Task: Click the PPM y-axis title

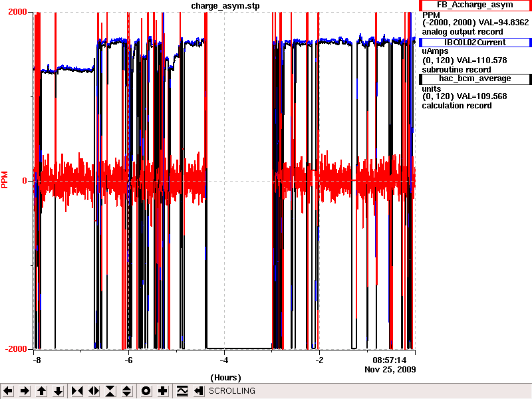Action: pyautogui.click(x=5, y=180)
